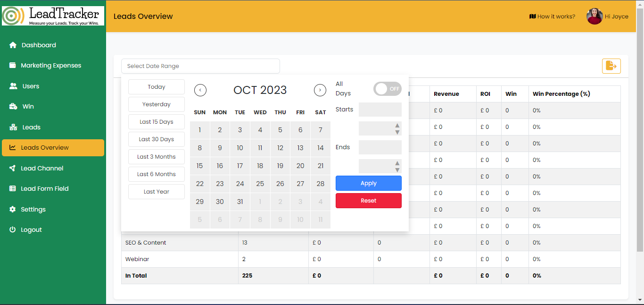Click the red Reset button
The width and height of the screenshot is (644, 305).
(x=369, y=201)
